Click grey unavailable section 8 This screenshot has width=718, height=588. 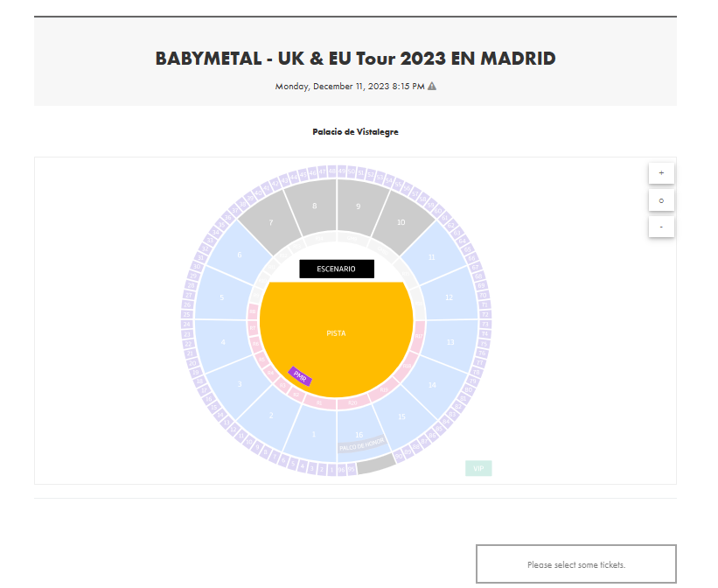[x=313, y=206]
